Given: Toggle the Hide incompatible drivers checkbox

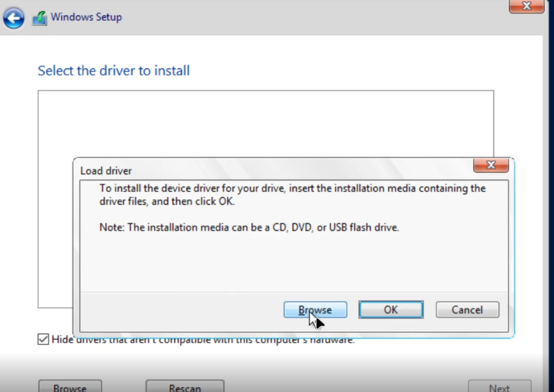Looking at the screenshot, I should pyautogui.click(x=43, y=340).
